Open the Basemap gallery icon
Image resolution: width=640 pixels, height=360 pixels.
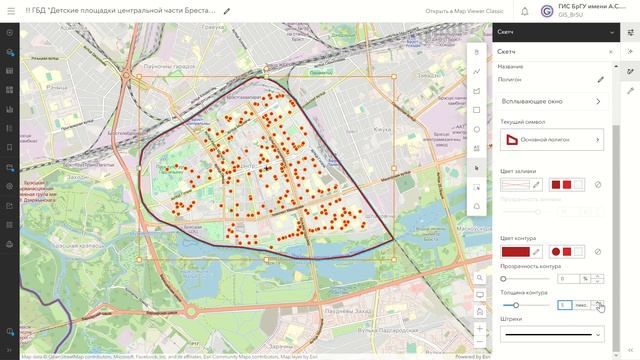[x=10, y=90]
